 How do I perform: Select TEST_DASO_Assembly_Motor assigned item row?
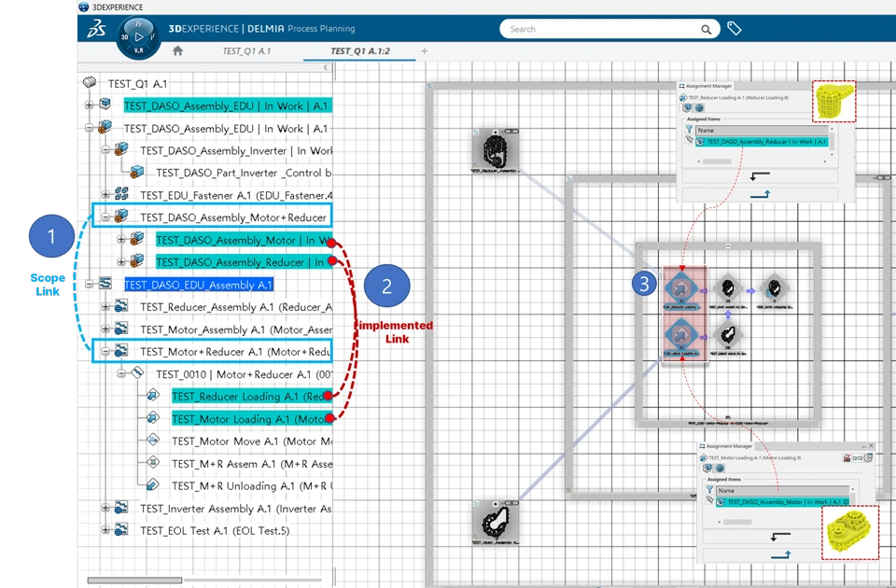pyautogui.click(x=783, y=502)
